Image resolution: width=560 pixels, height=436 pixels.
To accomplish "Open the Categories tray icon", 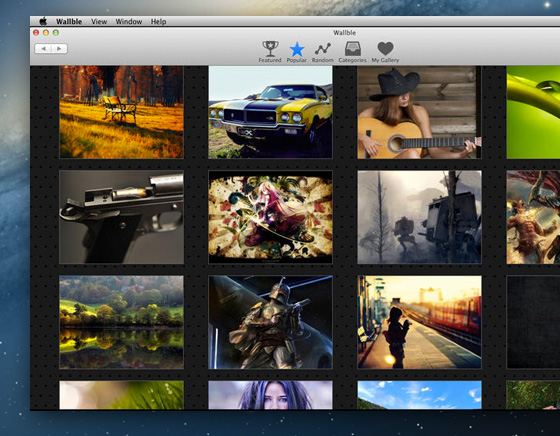I will point(352,52).
